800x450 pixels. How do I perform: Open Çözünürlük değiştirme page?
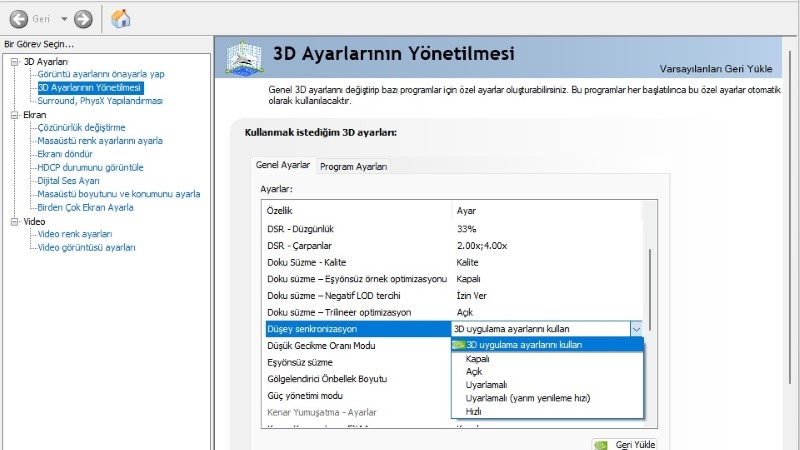[x=81, y=128]
